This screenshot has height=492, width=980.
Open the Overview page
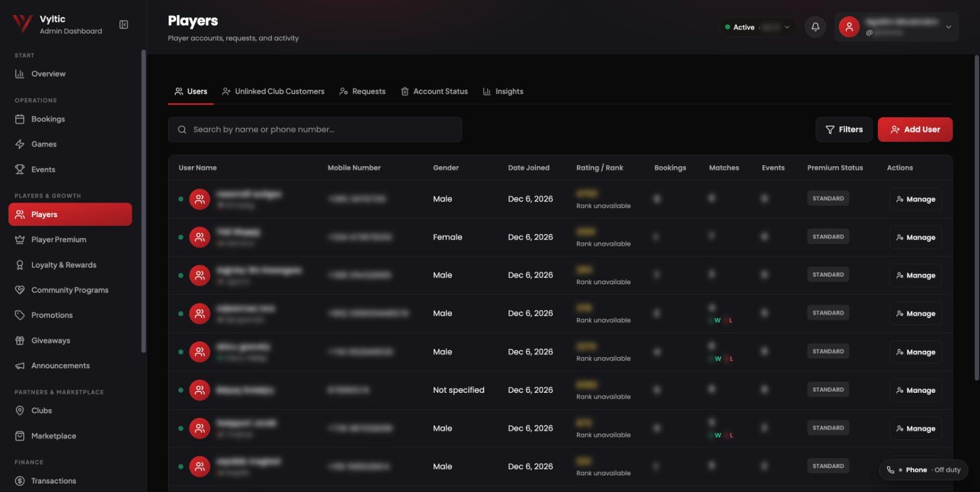[x=70, y=74]
